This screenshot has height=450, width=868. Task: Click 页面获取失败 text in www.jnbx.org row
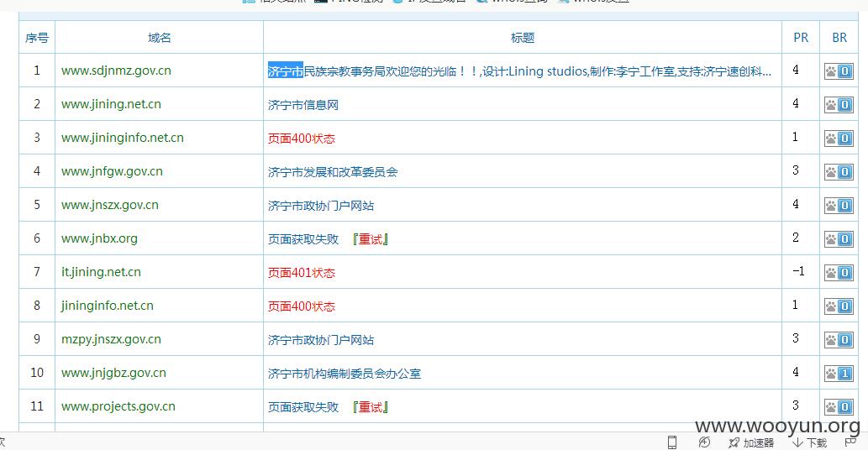tap(303, 239)
